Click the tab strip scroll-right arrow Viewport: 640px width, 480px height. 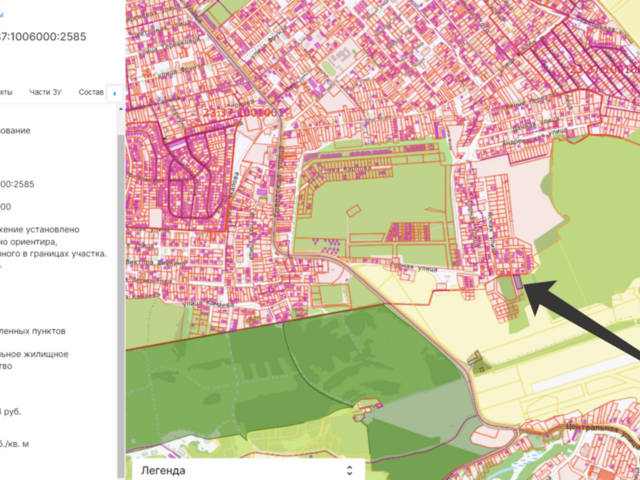[115, 92]
